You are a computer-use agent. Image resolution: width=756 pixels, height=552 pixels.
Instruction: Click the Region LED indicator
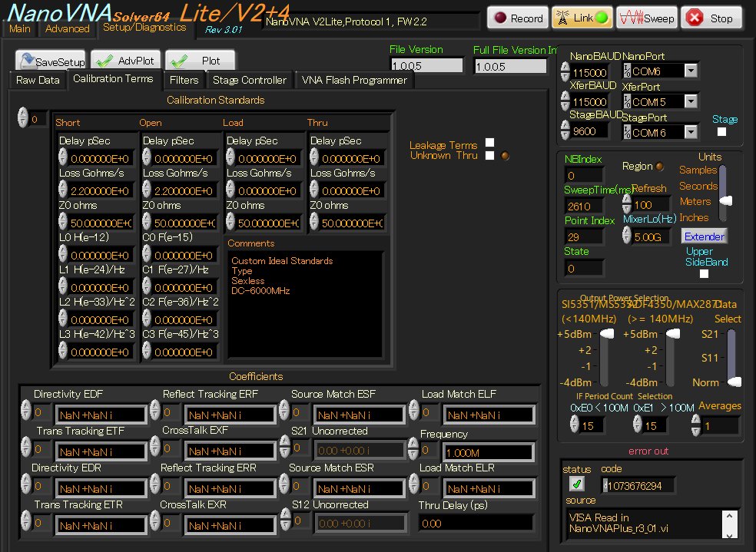coord(659,166)
